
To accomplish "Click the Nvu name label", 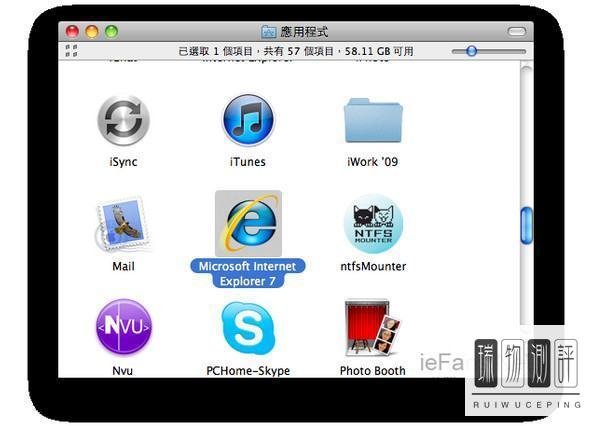I will point(123,371).
